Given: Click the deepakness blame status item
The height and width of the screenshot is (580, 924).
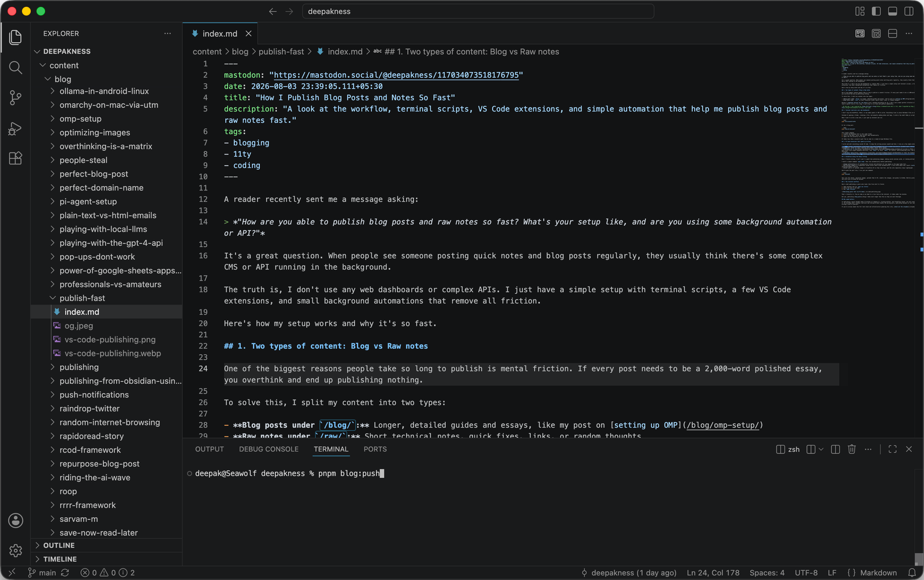Looking at the screenshot, I should click(629, 572).
